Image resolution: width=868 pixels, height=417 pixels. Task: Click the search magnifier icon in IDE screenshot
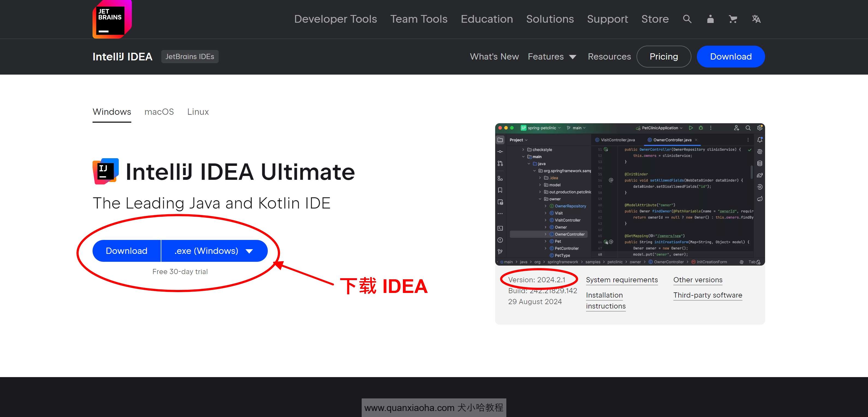point(748,128)
